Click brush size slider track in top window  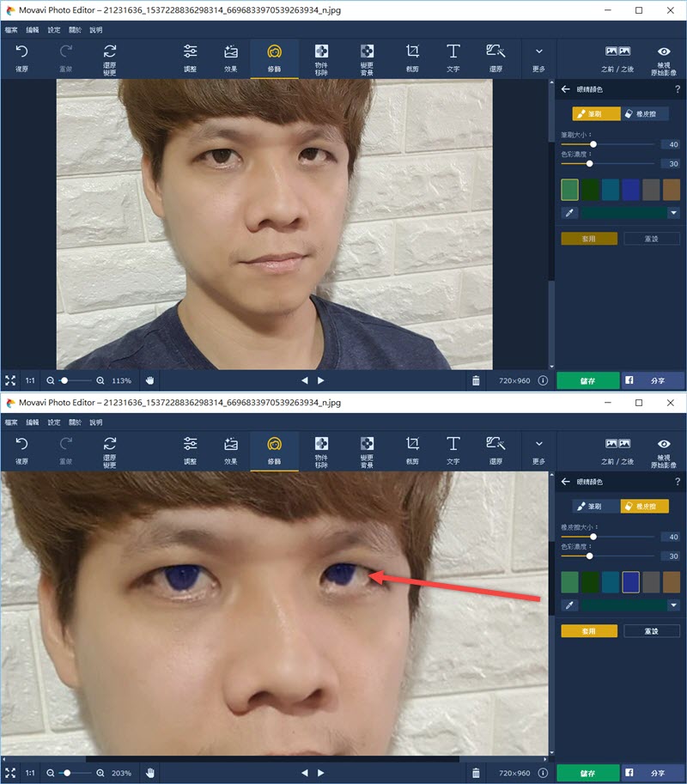pos(608,144)
